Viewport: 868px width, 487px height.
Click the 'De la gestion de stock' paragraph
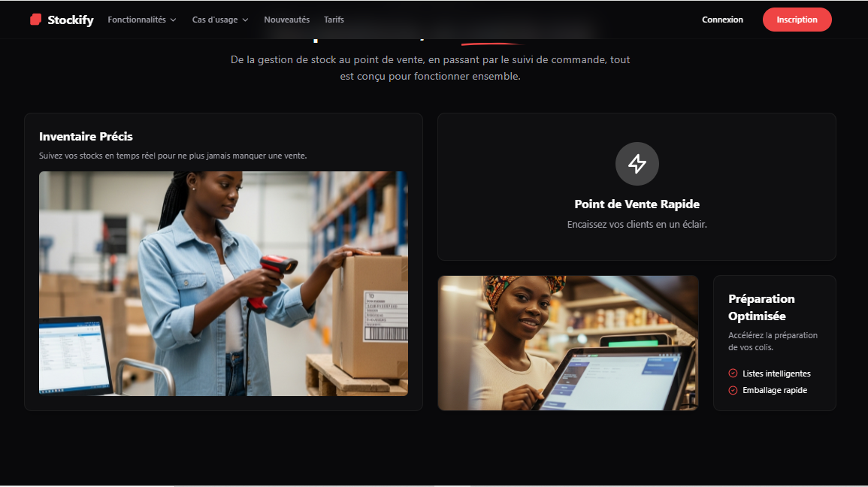pos(430,68)
